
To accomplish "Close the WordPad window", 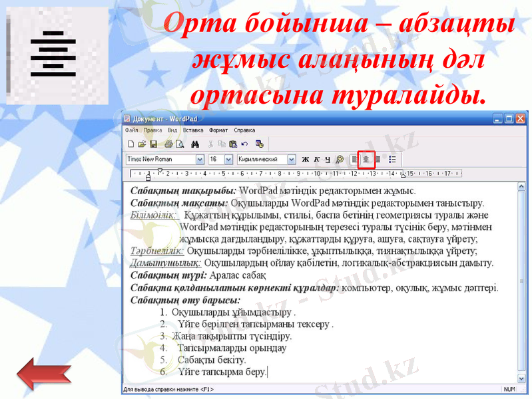I will 521,118.
